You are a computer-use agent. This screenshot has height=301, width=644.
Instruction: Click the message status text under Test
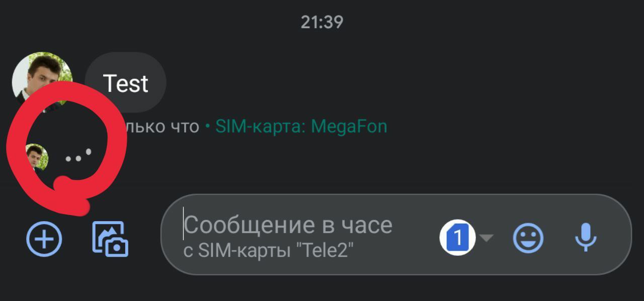(x=251, y=126)
